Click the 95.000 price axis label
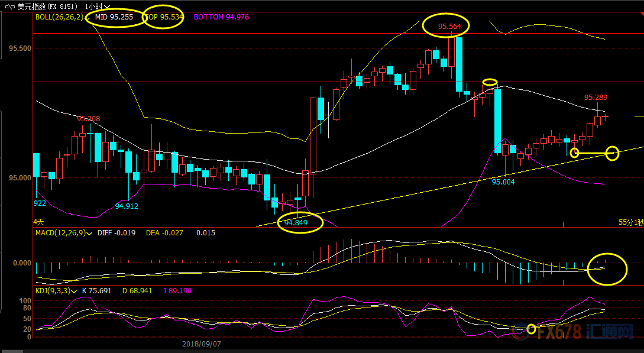Viewport: 644px width, 353px height. coord(20,178)
